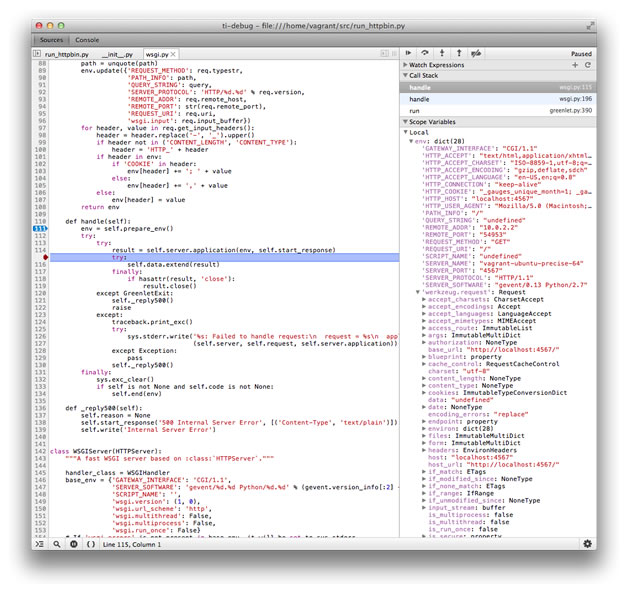The width and height of the screenshot is (628, 593).
Task: Toggle the deactivate breakpoints icon
Action: pos(479,51)
